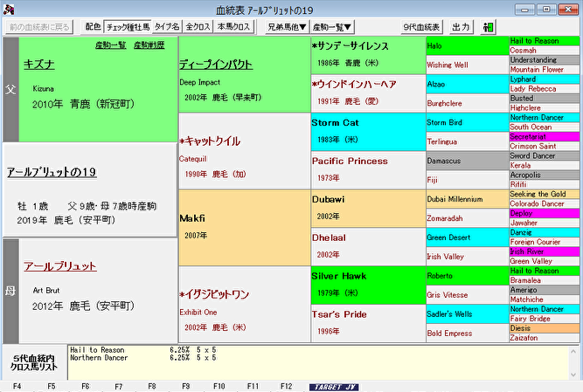Click the Silver Hawk pedigree cell
This screenshot has height=392, width=583.
click(368, 285)
